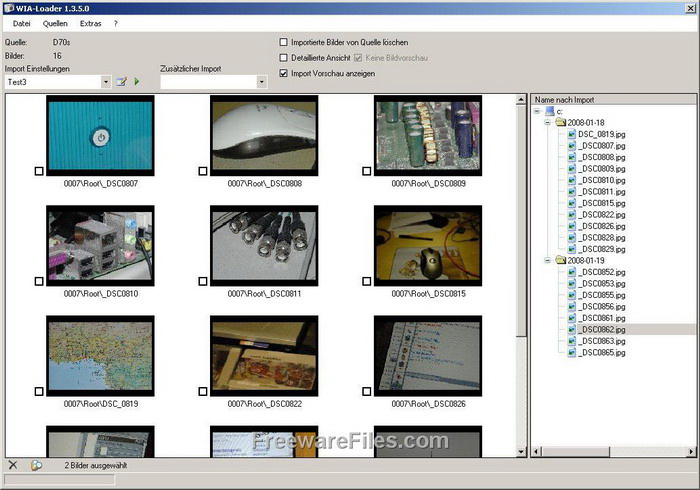Click the edit import settings icon
Viewport: 700px width, 490px height.
point(121,82)
